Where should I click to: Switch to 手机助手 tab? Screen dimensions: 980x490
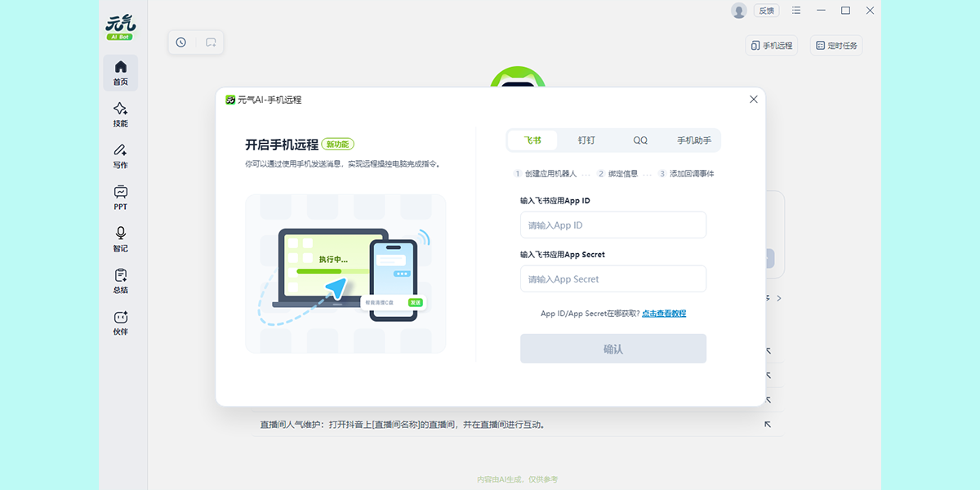coord(694,140)
